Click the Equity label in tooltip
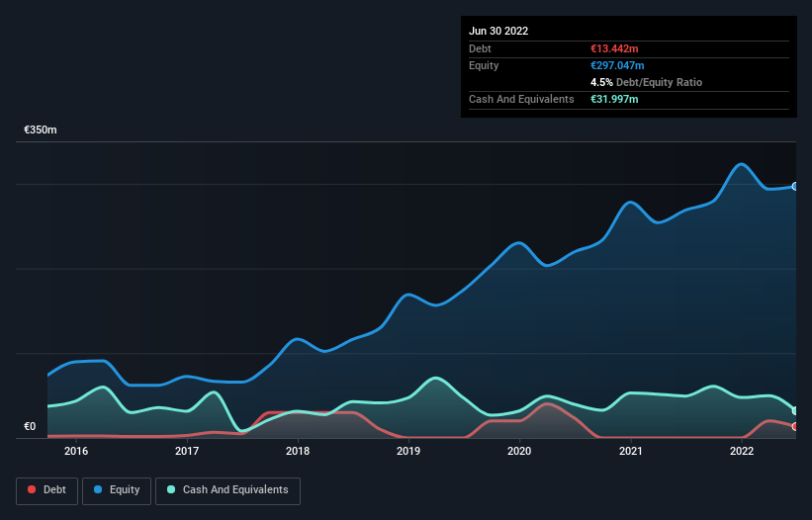Image resolution: width=812 pixels, height=520 pixels. click(x=484, y=65)
